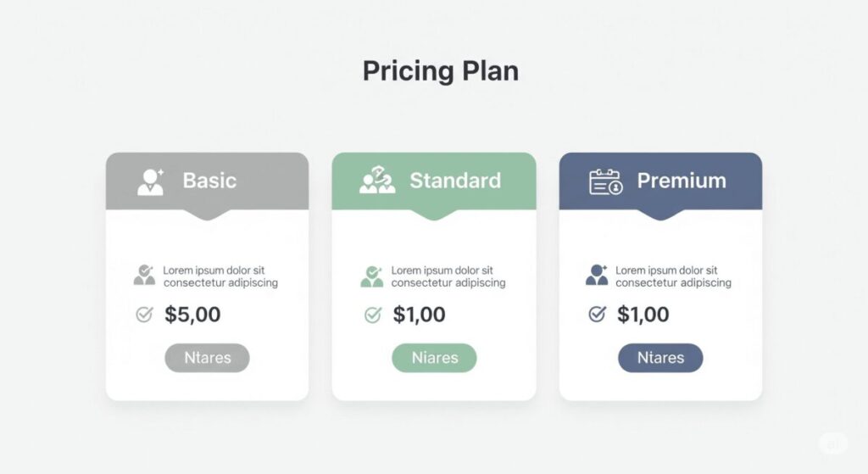This screenshot has height=474, width=868.
Task: Click the Pricing Plan title
Action: [441, 71]
